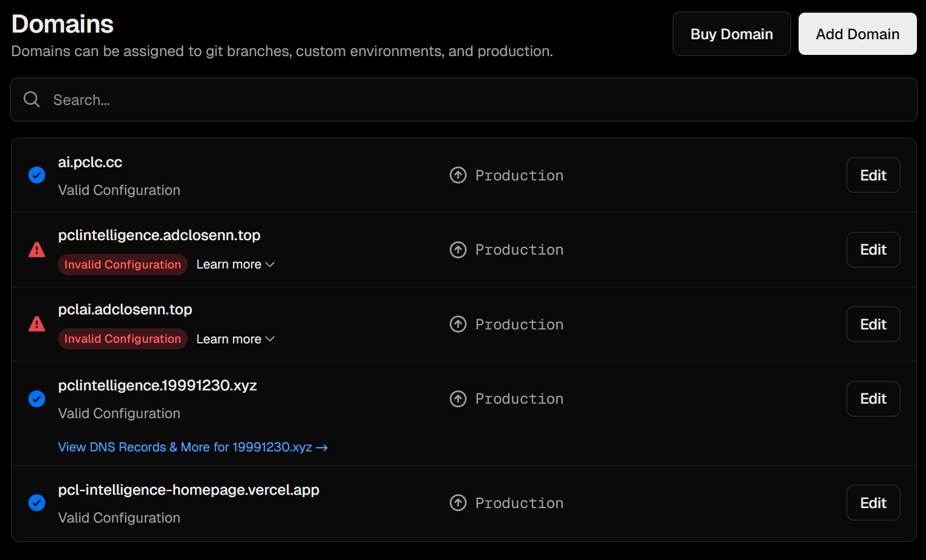Click Invalid Configuration badge for pclintelligence.adclosenn.top
Viewport: 926px width, 560px height.
tap(123, 264)
